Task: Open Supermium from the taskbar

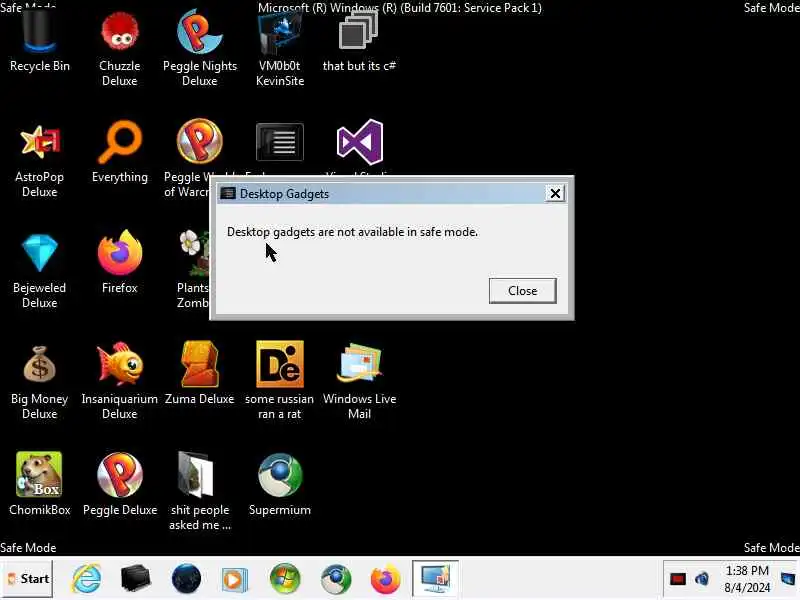Action: [x=336, y=579]
